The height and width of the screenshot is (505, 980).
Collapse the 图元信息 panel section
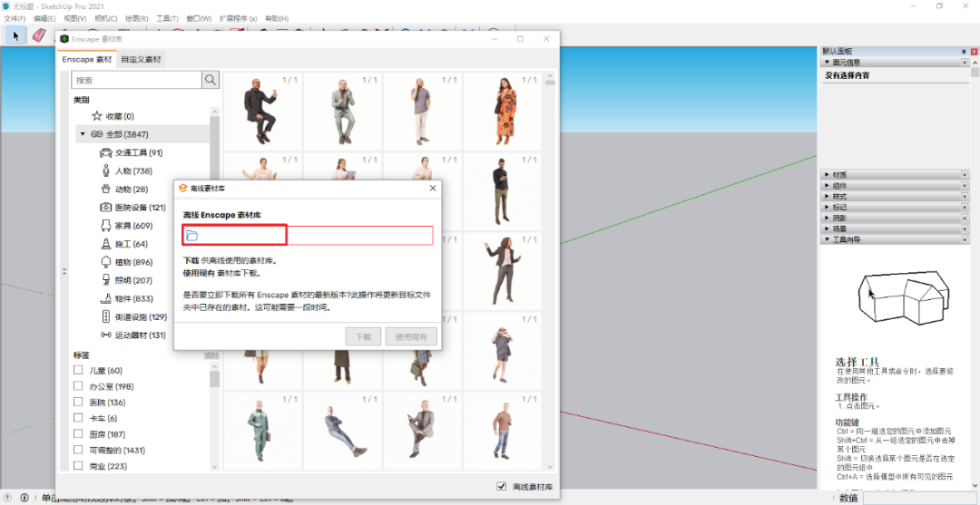(827, 63)
